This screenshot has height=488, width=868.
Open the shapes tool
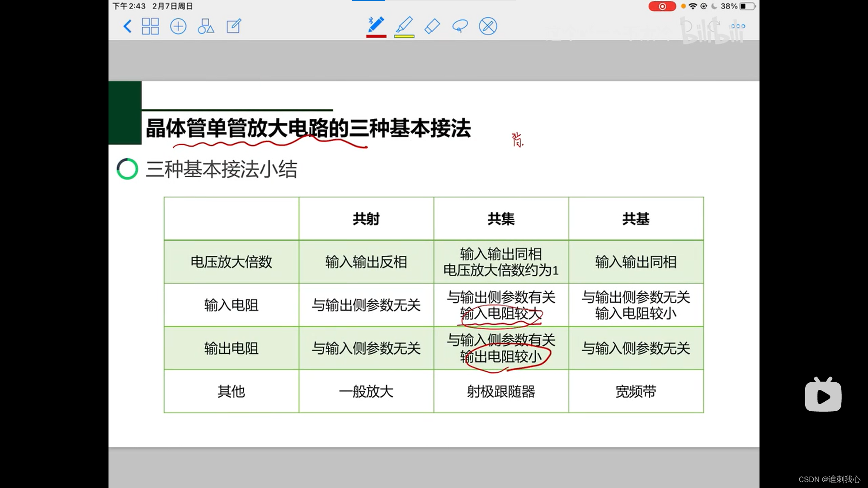206,26
